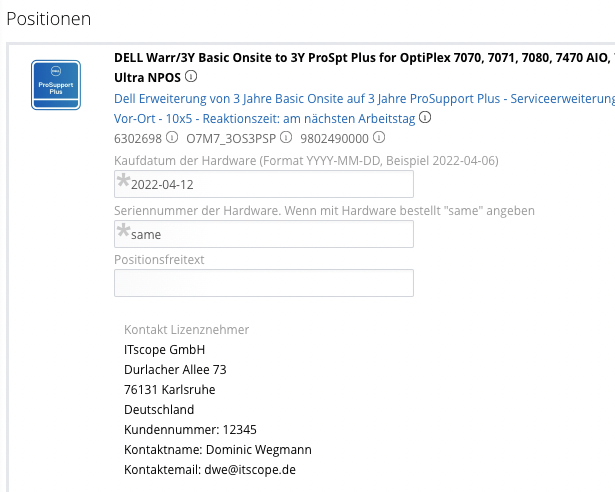Image resolution: width=615 pixels, height=492 pixels.
Task: Click info icon after 'am nächsten Arbeitstag'
Action: click(425, 118)
